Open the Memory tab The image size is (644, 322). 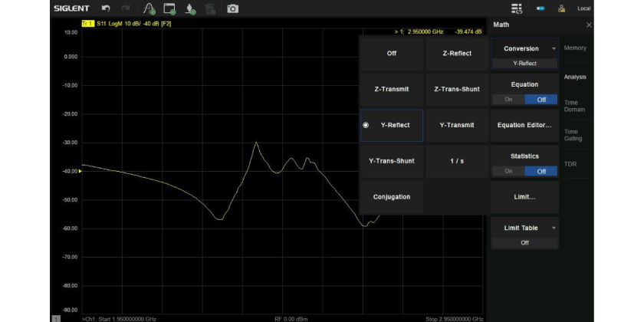click(575, 48)
